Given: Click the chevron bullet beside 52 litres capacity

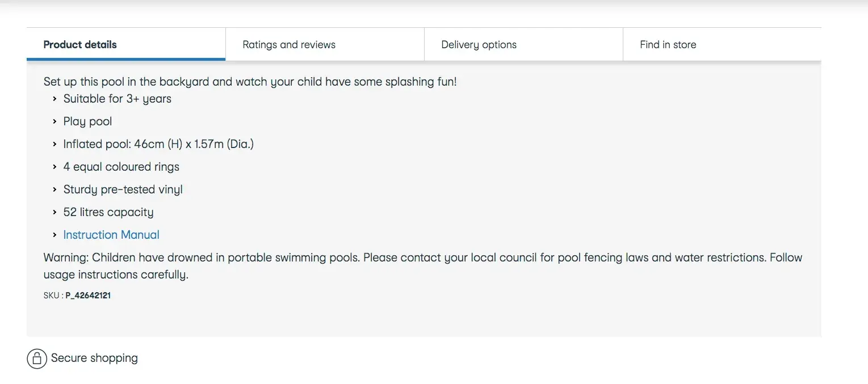Looking at the screenshot, I should pyautogui.click(x=54, y=212).
